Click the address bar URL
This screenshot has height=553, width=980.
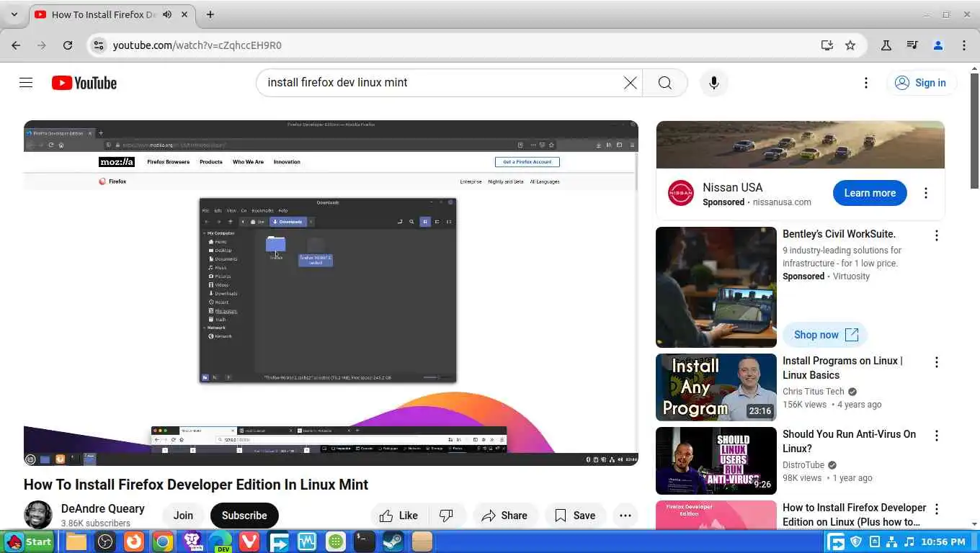tap(197, 45)
